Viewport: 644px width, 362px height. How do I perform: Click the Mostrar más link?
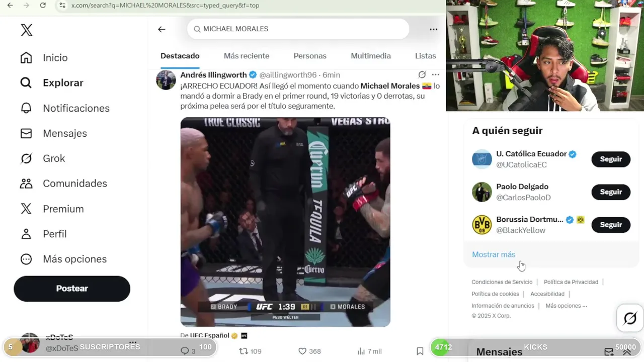pos(494,254)
